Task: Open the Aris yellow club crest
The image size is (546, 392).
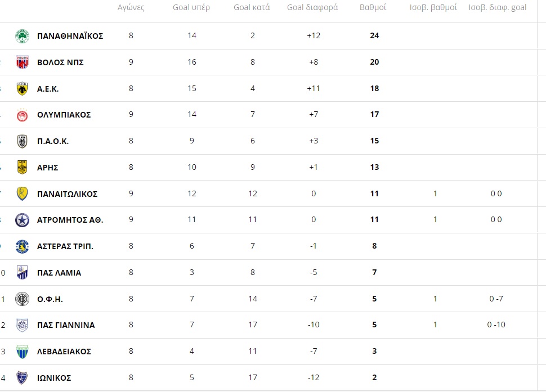Action: pos(22,167)
